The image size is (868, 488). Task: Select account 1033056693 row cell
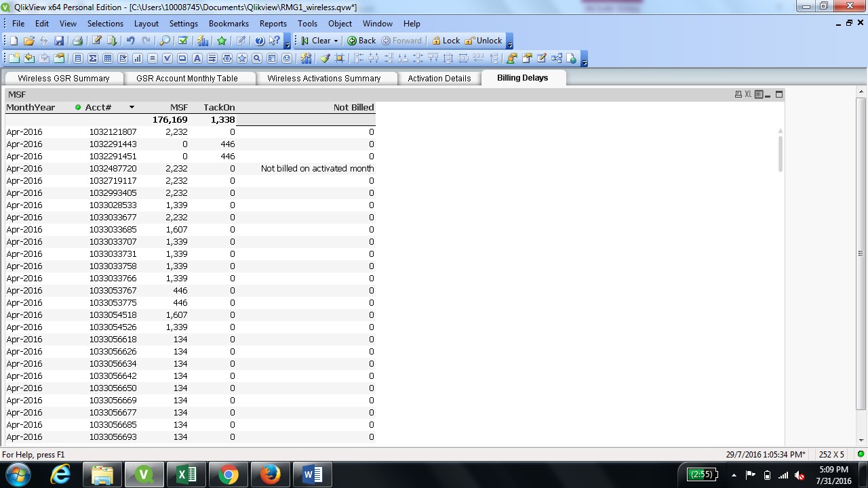[113, 437]
